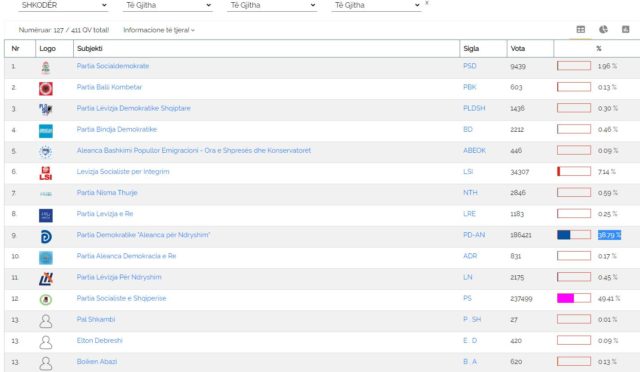Open Pal Shkambi candidate link
Viewport: 640px width, 372px height.
pyautogui.click(x=96, y=319)
